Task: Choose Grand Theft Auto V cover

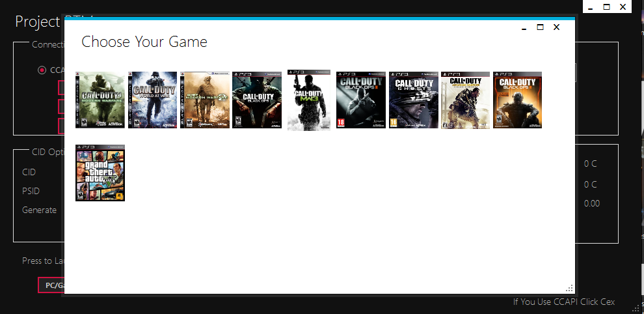Action: [x=100, y=173]
